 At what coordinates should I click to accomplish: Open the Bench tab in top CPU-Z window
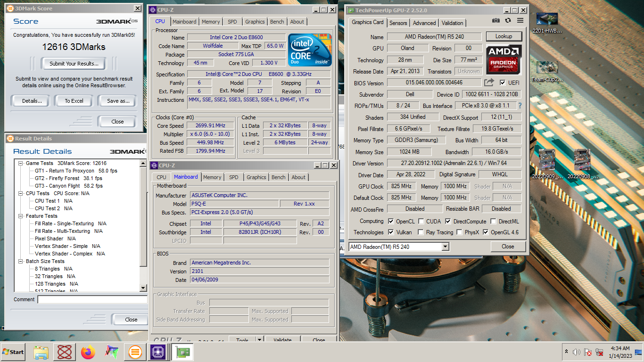tap(277, 22)
